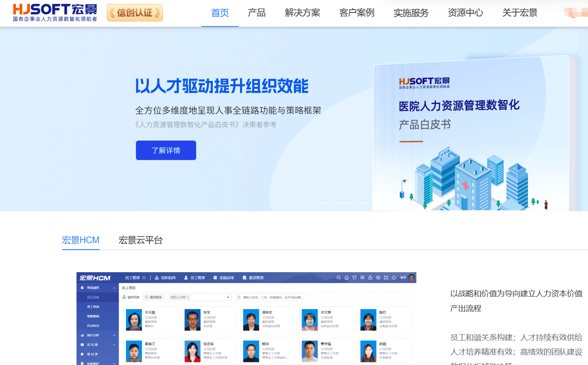Open 组织机构 module in HCM top bar
The image size is (588, 365).
point(165,278)
